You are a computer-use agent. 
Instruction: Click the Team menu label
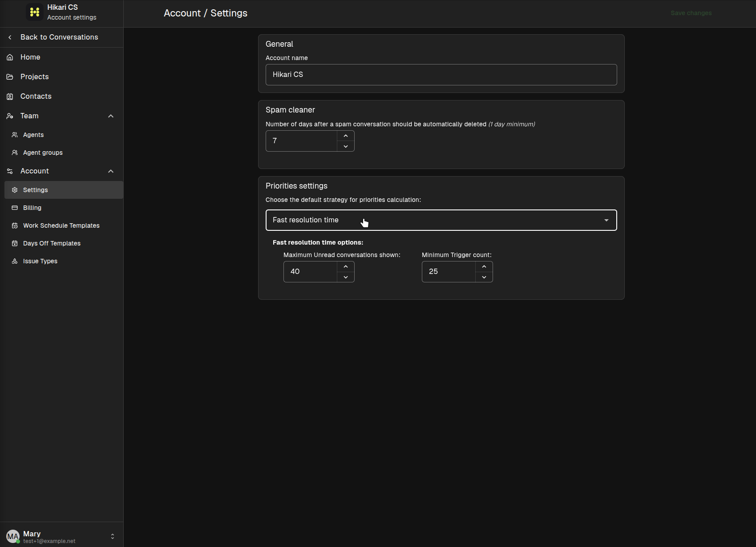tap(29, 116)
